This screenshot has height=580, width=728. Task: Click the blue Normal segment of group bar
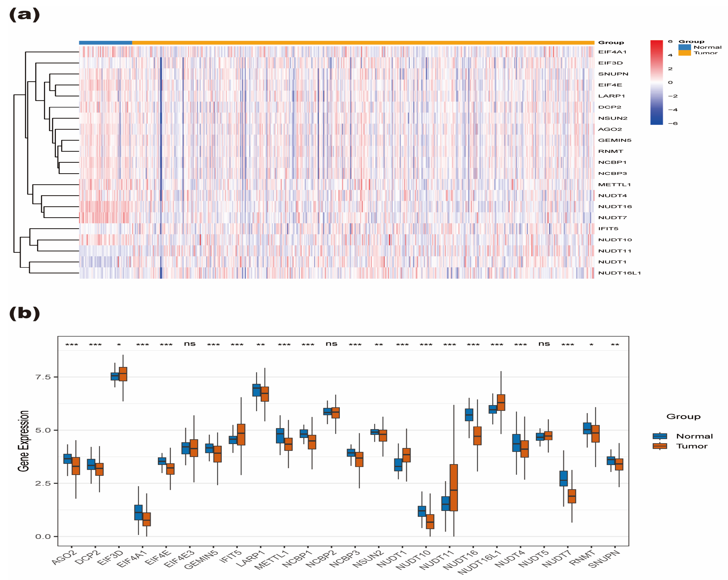tap(106, 43)
